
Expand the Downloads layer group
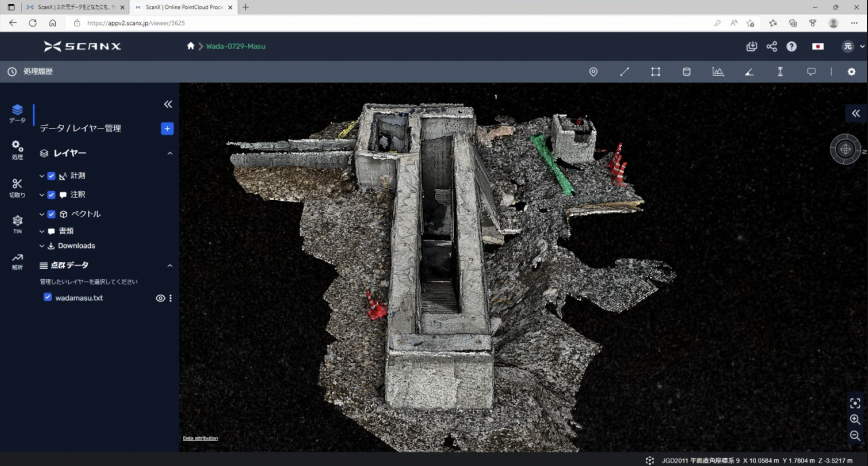[x=42, y=246]
